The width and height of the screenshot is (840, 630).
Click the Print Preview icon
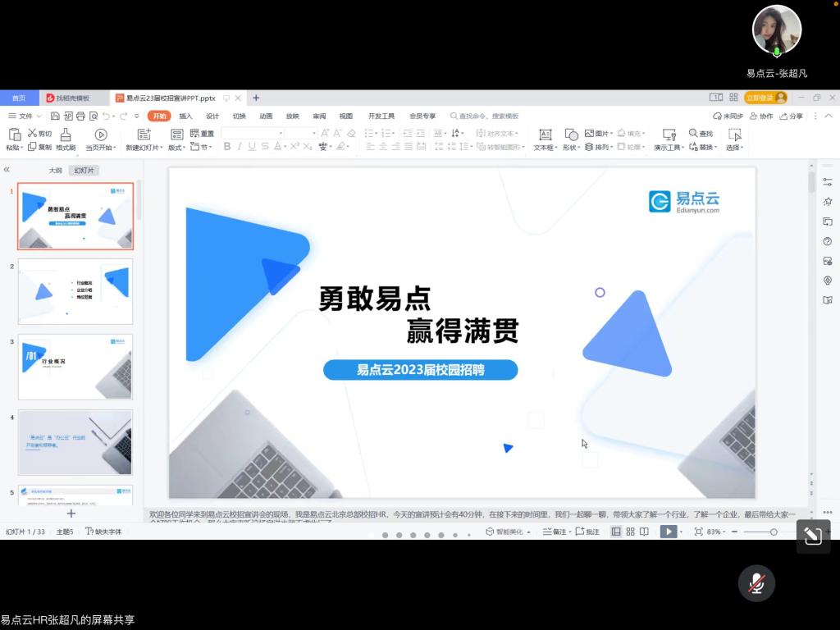click(x=94, y=116)
